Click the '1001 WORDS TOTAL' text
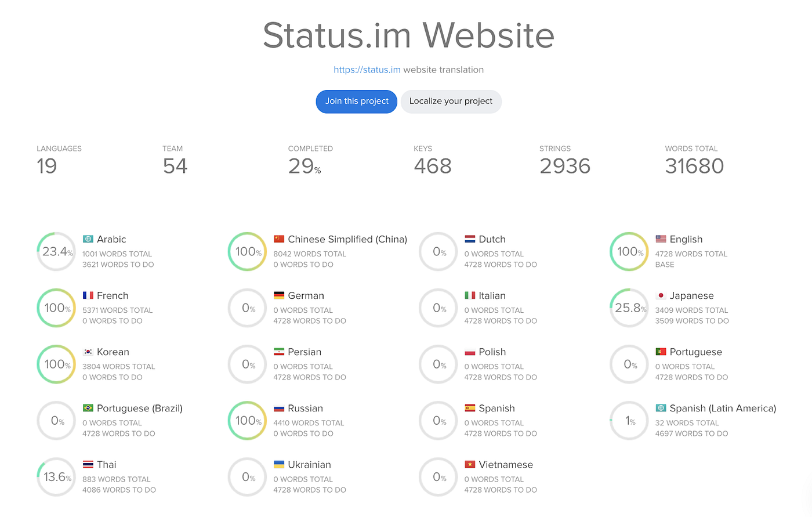Screen dimensions: 812x517 pos(117,254)
